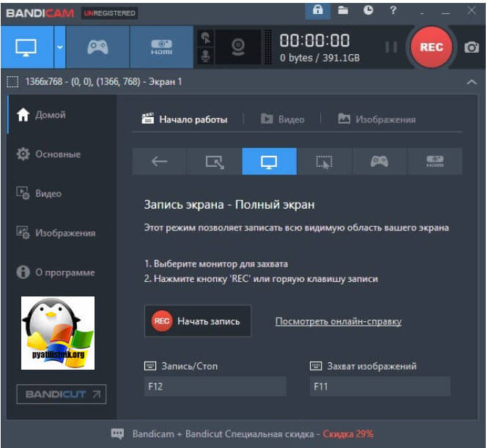The width and height of the screenshot is (488, 448).
Task: Click the Захват изображений hotkey field F11
Action: [x=380, y=387]
